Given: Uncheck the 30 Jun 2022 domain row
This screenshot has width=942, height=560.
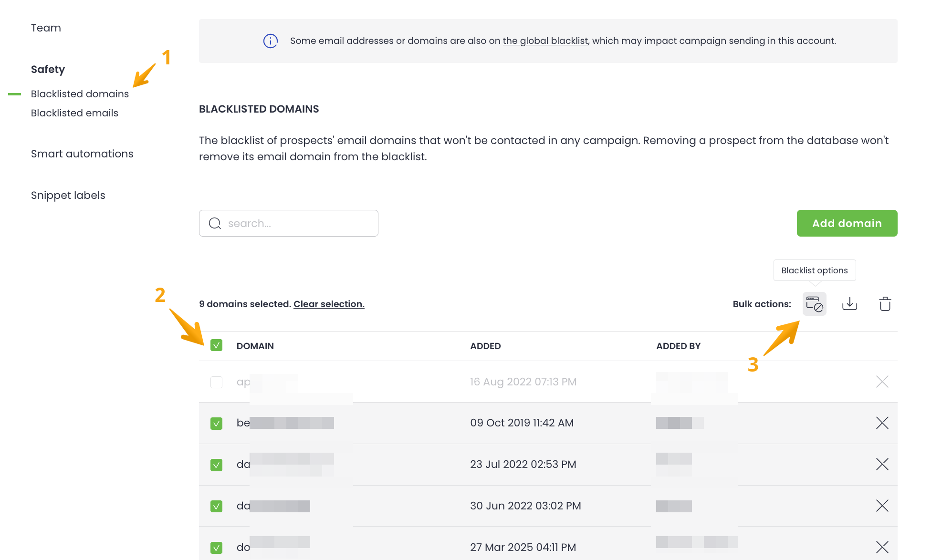Looking at the screenshot, I should [x=216, y=506].
